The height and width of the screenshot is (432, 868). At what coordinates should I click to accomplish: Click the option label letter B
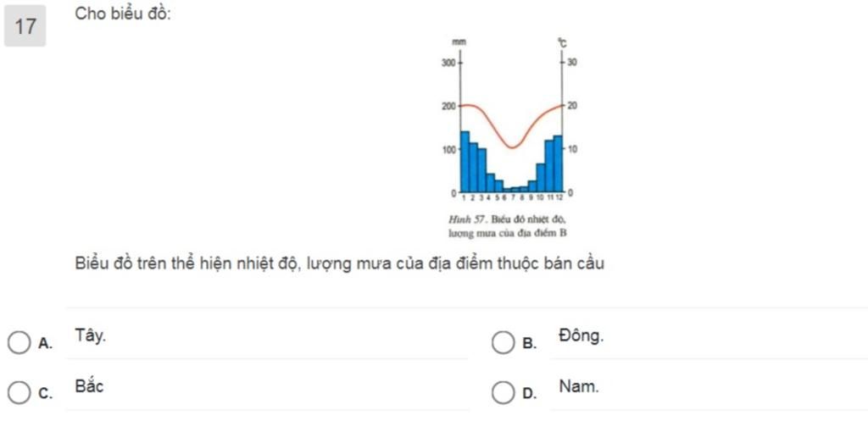pos(530,344)
